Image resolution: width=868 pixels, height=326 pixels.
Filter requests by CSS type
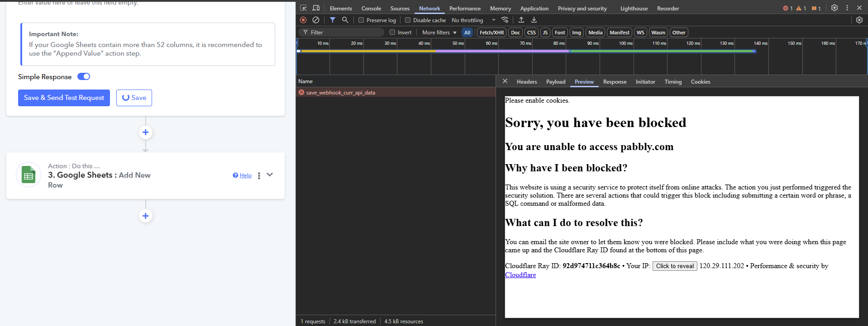[x=532, y=33]
